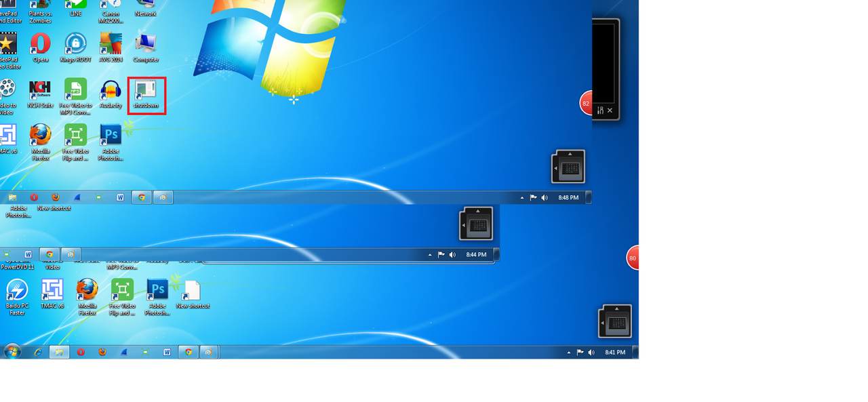
Task: Open options wrench on the black desktop gadget
Action: tap(600, 110)
